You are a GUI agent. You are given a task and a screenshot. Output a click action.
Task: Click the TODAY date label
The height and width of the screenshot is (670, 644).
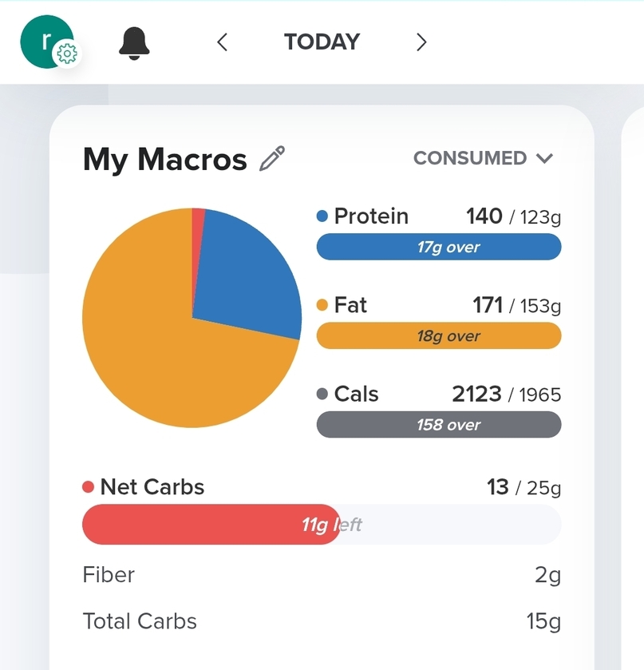click(x=322, y=42)
